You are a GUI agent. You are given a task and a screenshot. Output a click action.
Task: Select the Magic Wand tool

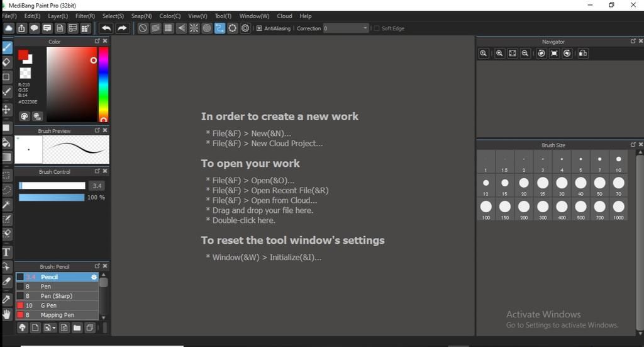pos(6,205)
